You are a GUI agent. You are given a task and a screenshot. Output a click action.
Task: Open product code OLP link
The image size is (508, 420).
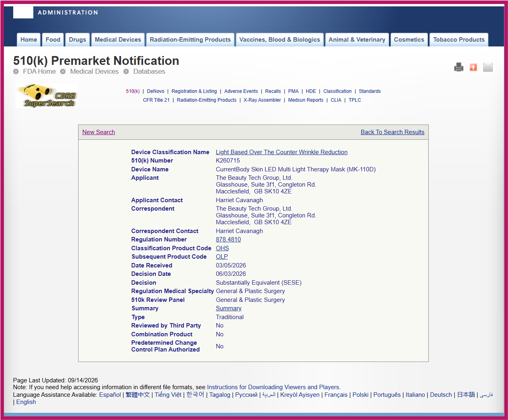tap(222, 257)
